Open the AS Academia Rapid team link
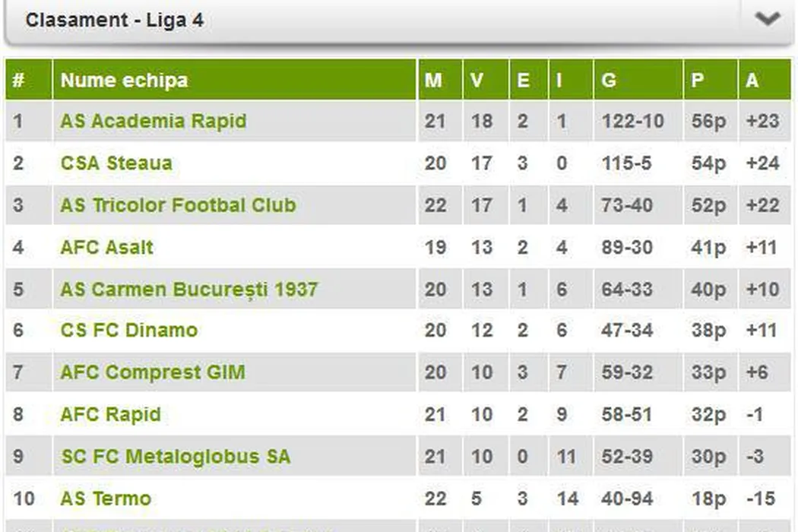 click(154, 122)
